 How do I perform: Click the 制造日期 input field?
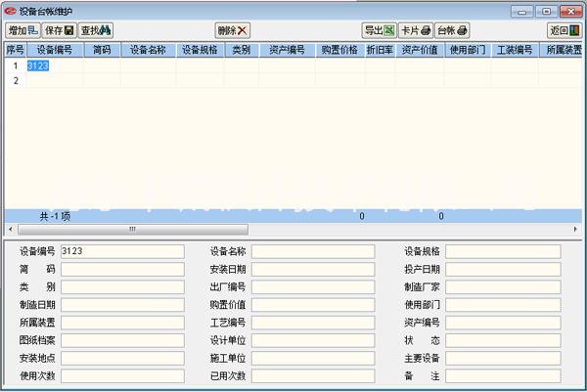coord(123,305)
